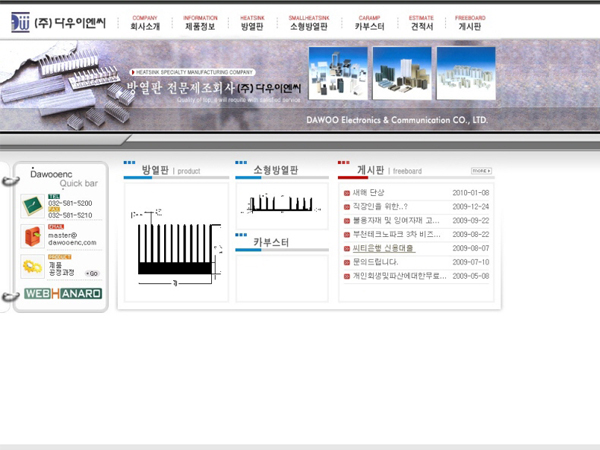Click the red bullet beside 문의드립니다
Screen dimensions: 600x450
(347, 262)
